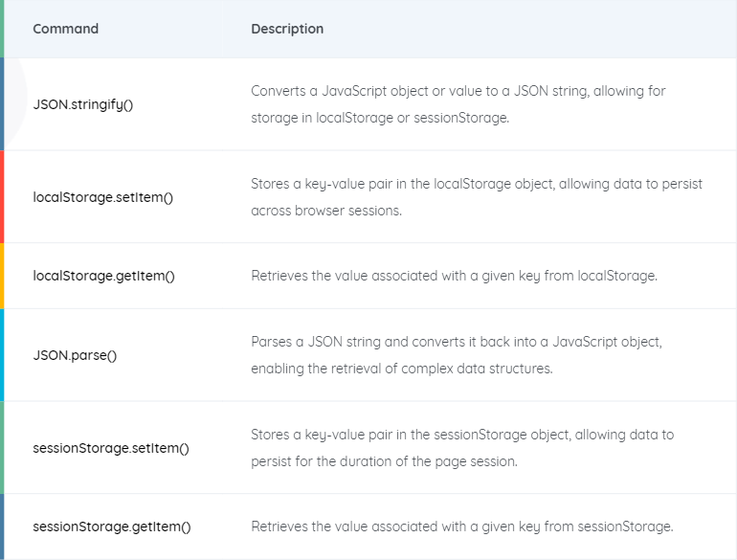The width and height of the screenshot is (737, 560).
Task: Click the localStorage.setItem() description about persisting data
Action: tap(477, 197)
